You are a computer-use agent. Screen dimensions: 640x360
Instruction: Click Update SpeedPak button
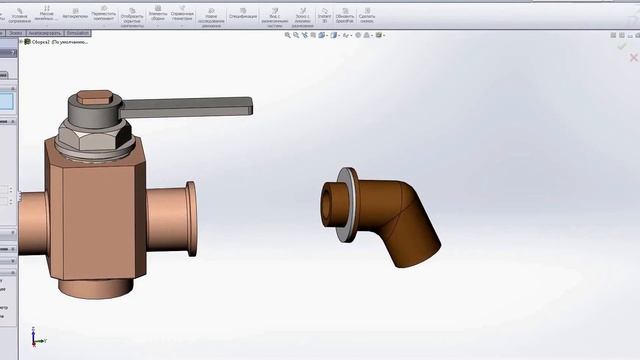tap(344, 16)
